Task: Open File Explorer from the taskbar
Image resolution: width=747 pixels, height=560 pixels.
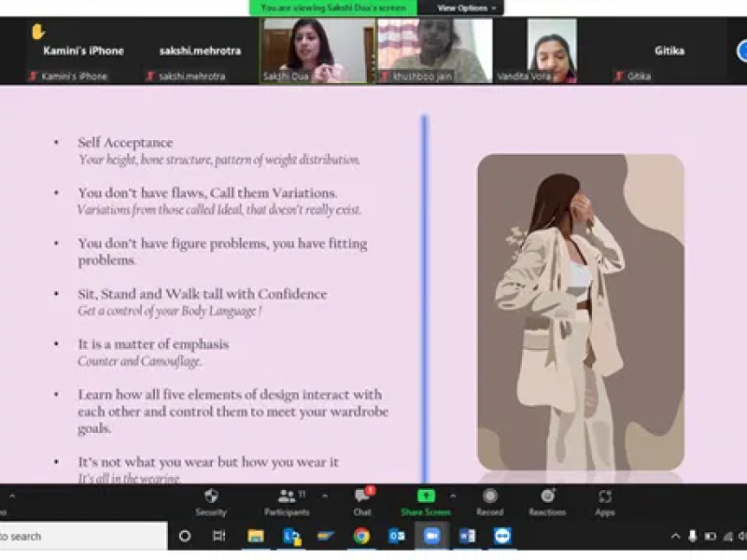Action: click(x=256, y=536)
